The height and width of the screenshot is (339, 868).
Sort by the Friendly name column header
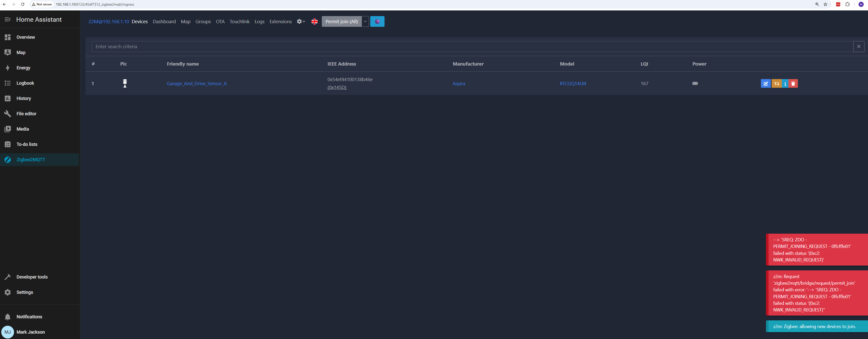[183, 64]
